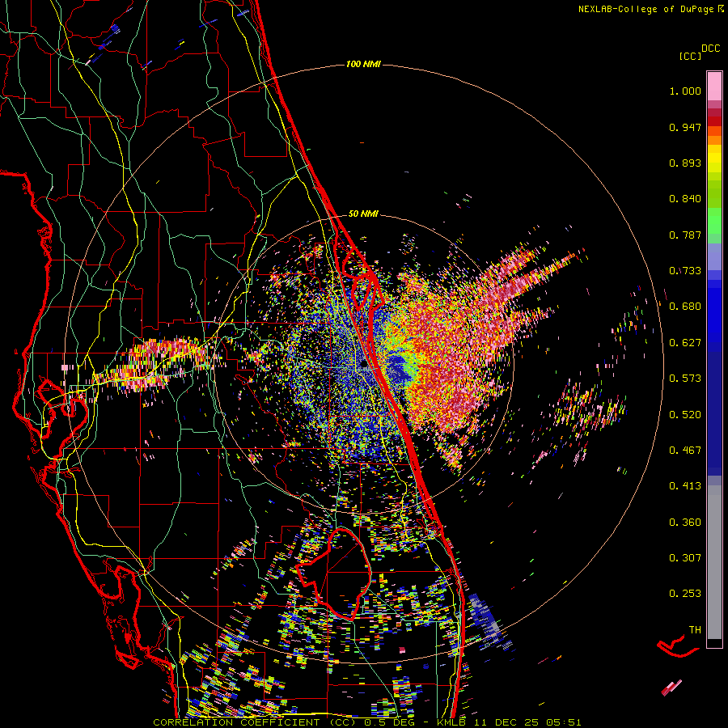Click the 0.947 value on the color scale

click(685, 127)
